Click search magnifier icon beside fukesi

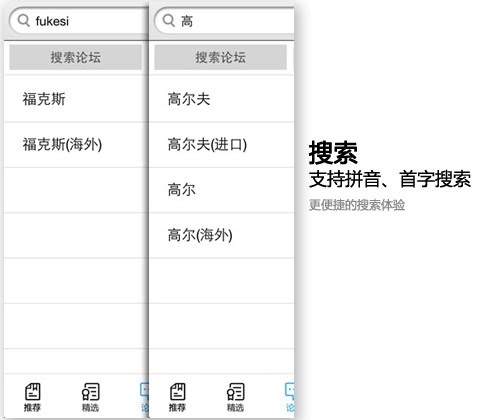(24, 21)
